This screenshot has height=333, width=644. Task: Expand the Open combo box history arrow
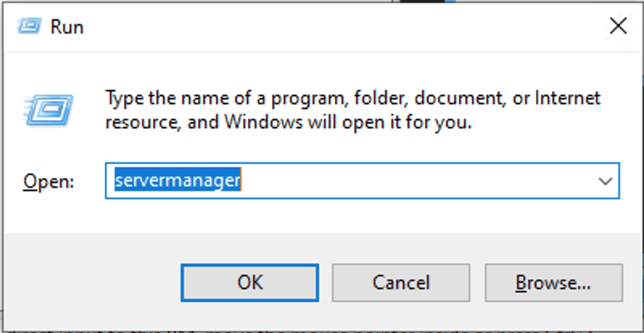pos(605,182)
